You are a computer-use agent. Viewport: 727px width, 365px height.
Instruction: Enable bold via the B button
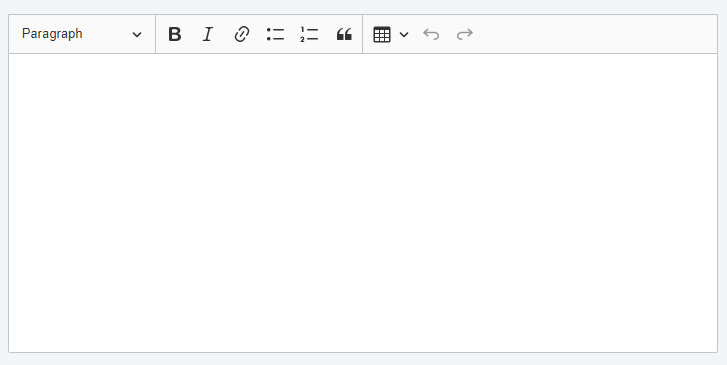(x=174, y=34)
